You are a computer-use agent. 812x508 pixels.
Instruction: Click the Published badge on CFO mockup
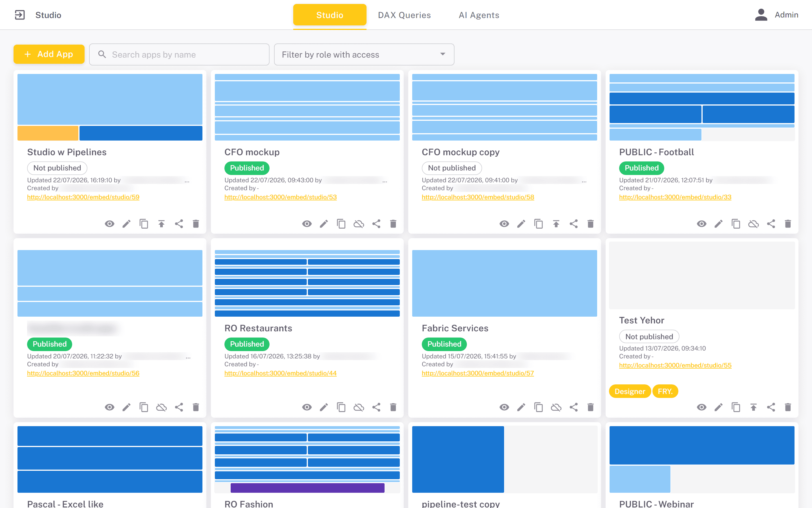click(247, 168)
